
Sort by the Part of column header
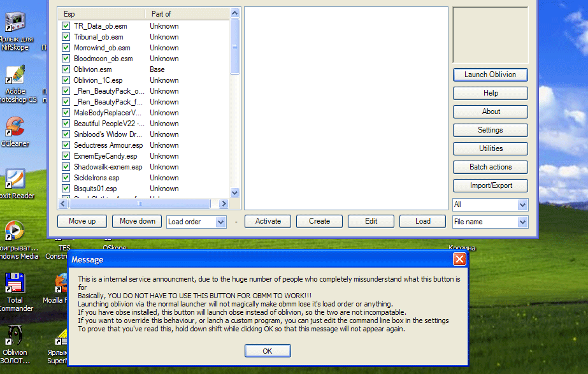coord(187,14)
